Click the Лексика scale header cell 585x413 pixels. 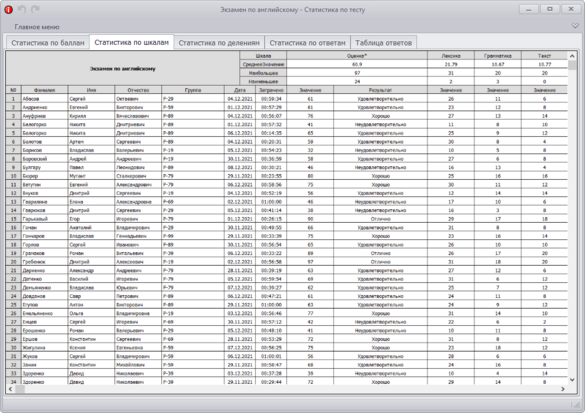click(451, 56)
